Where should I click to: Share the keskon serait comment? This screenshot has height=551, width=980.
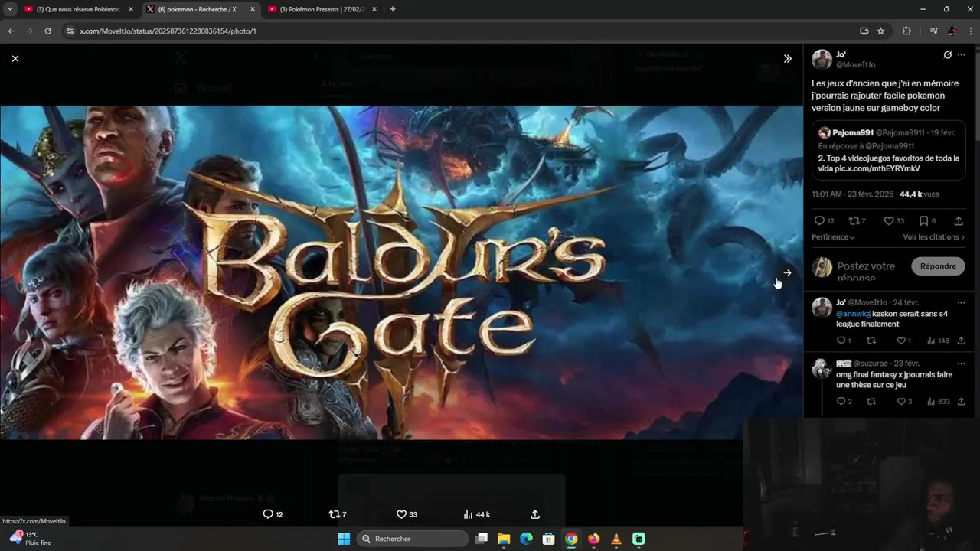click(962, 341)
